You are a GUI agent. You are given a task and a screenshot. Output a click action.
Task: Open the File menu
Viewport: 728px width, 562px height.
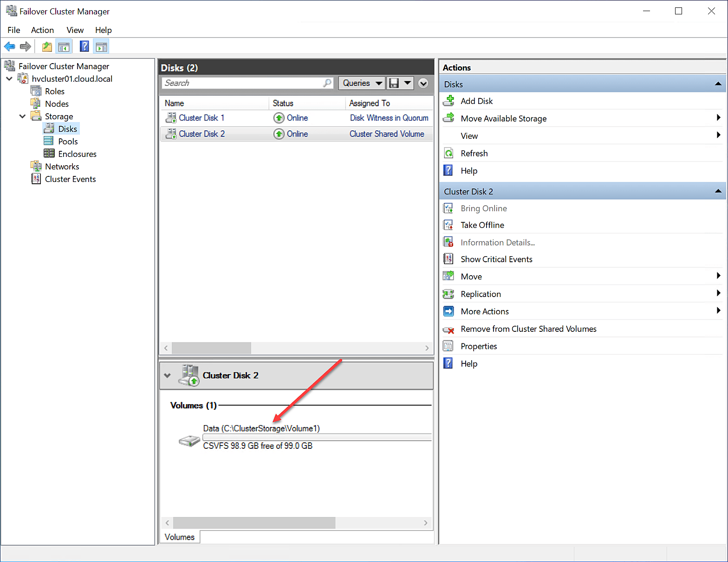[x=14, y=30]
